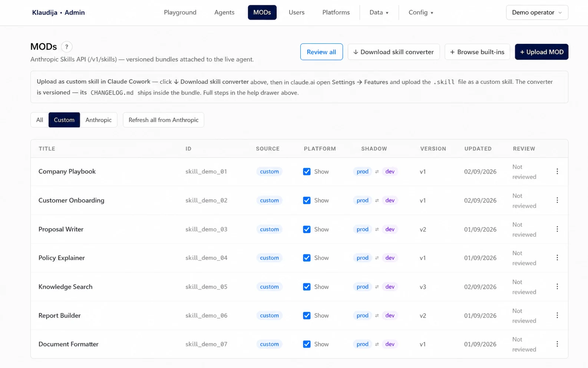Click ID skill_demo_05

[206, 287]
